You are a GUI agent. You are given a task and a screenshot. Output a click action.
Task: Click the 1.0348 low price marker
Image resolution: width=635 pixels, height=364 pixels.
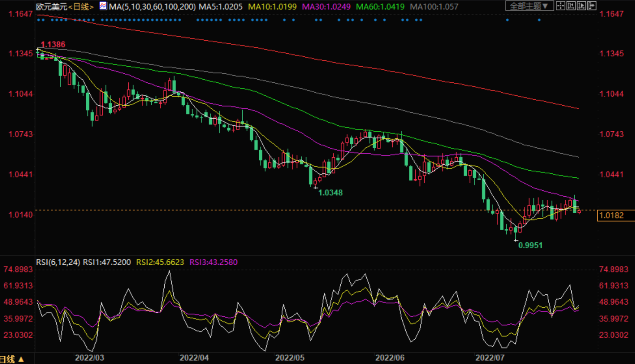(330, 193)
